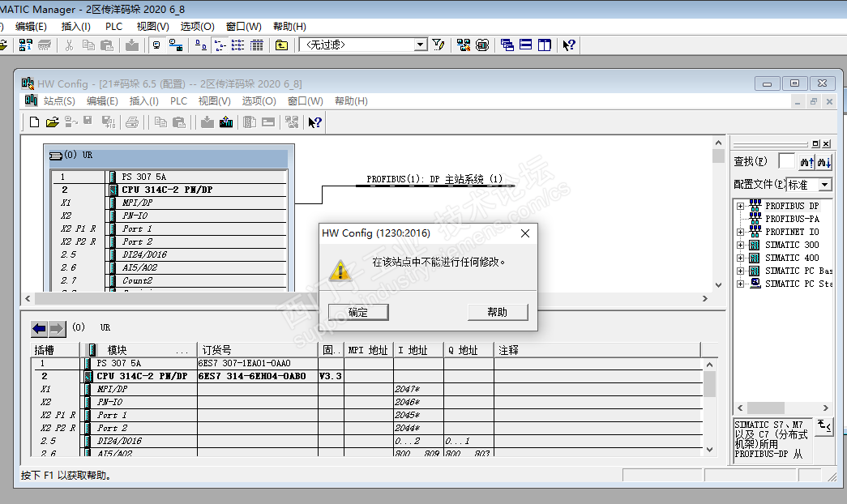Click the Tile horizontally icon in SIMATIC Manager
This screenshot has height=504, width=847.
(525, 45)
